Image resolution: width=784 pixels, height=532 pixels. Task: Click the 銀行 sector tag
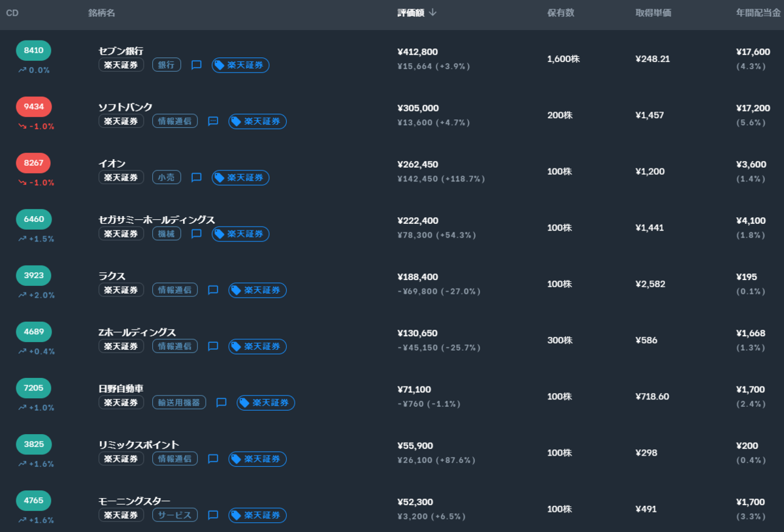point(167,65)
